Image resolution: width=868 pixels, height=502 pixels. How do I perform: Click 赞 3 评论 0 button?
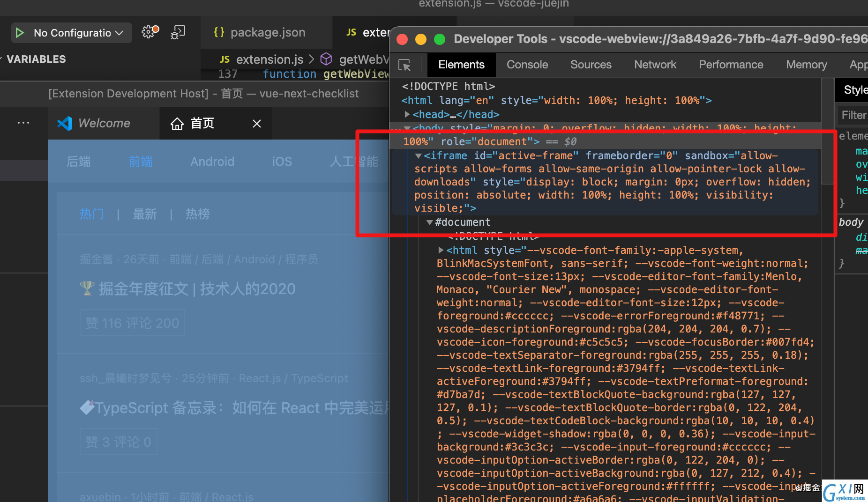(118, 442)
